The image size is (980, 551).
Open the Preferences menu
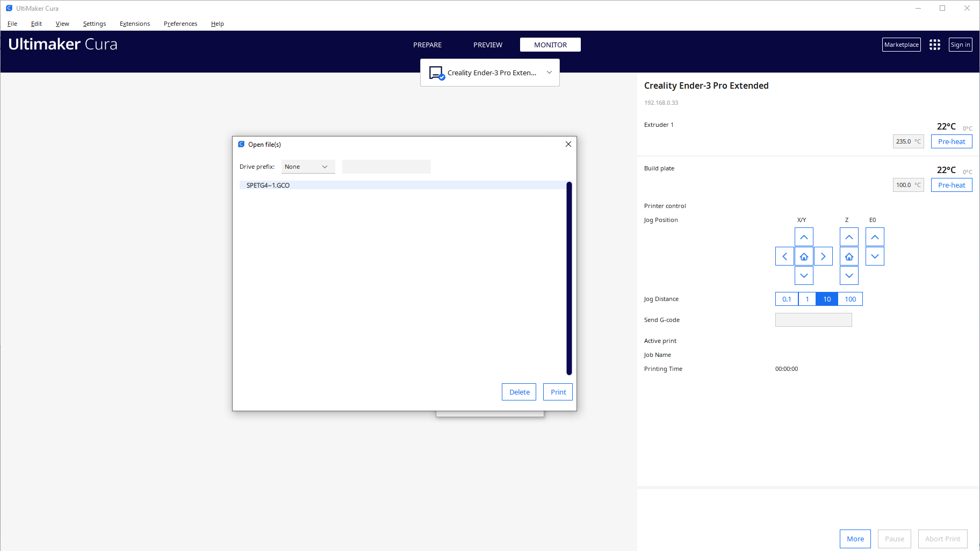[x=181, y=24]
